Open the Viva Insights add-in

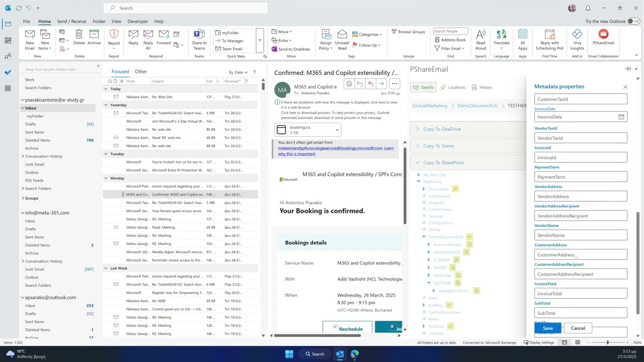coord(577,39)
